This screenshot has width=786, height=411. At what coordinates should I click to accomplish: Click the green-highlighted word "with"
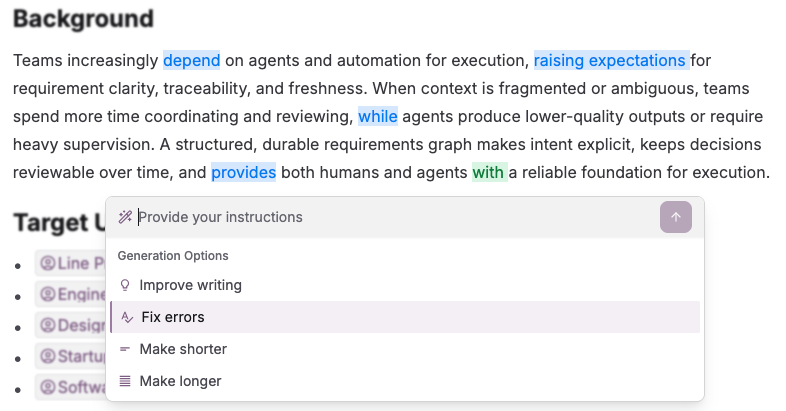coord(489,172)
